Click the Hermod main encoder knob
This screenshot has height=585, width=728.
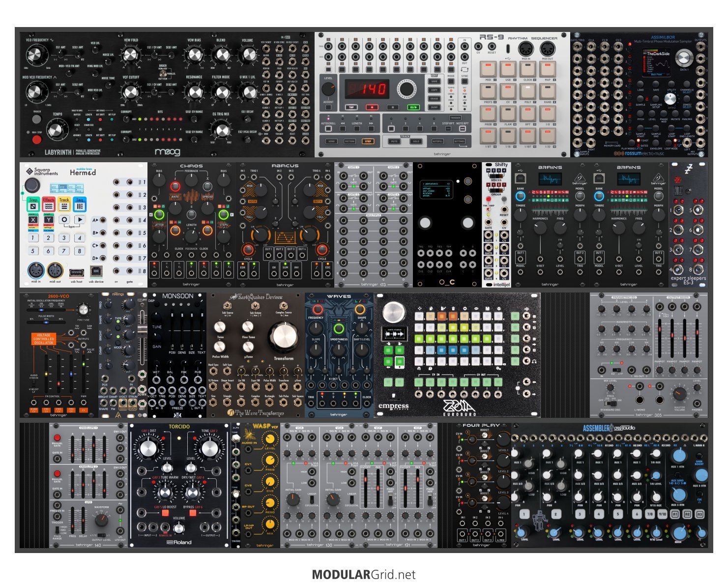tap(32, 185)
